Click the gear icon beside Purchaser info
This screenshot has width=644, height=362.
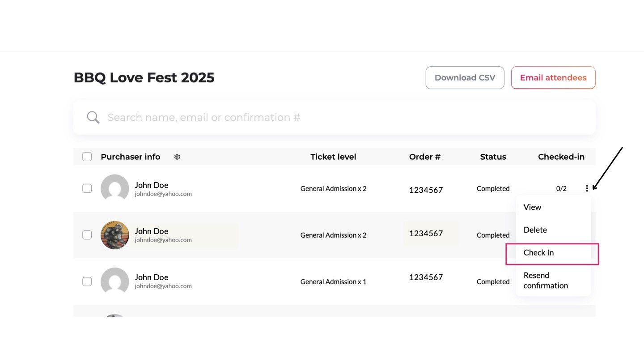(x=177, y=157)
